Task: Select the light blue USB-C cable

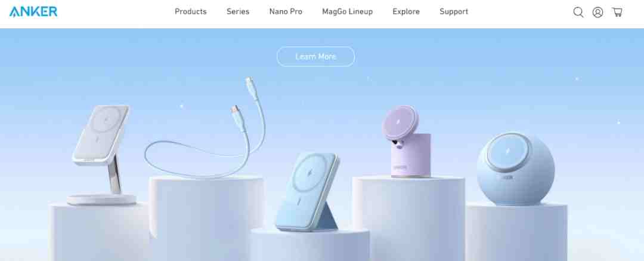Action: click(x=205, y=128)
